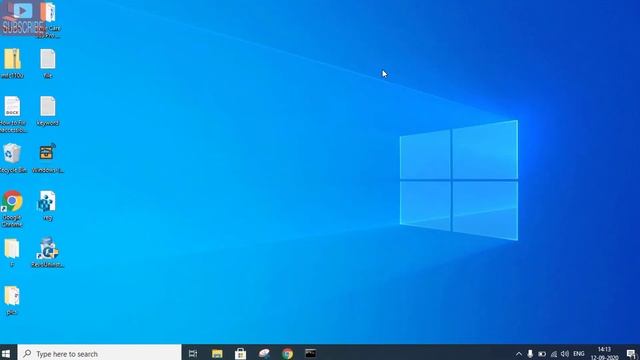
Task: Open the taskbar app beside Microsoft Store
Action: coord(264,353)
